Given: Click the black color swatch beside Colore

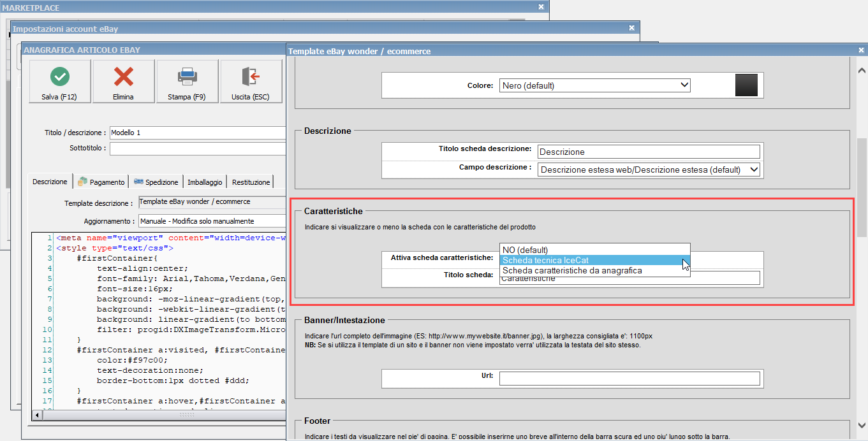Looking at the screenshot, I should point(746,85).
